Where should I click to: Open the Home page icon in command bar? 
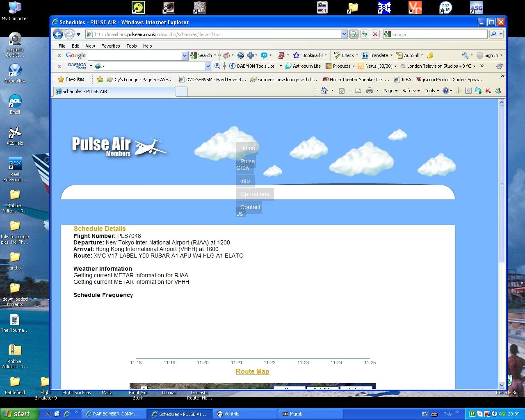tap(324, 91)
